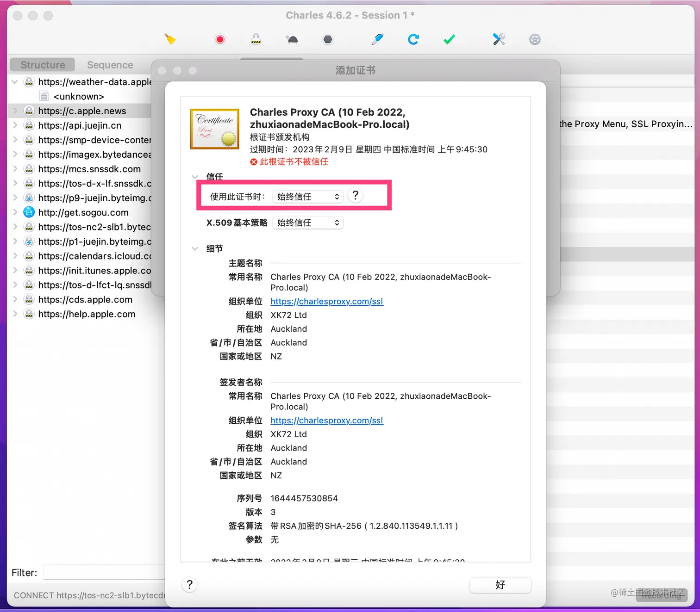
Task: Click the 好 OK button
Action: (x=500, y=585)
